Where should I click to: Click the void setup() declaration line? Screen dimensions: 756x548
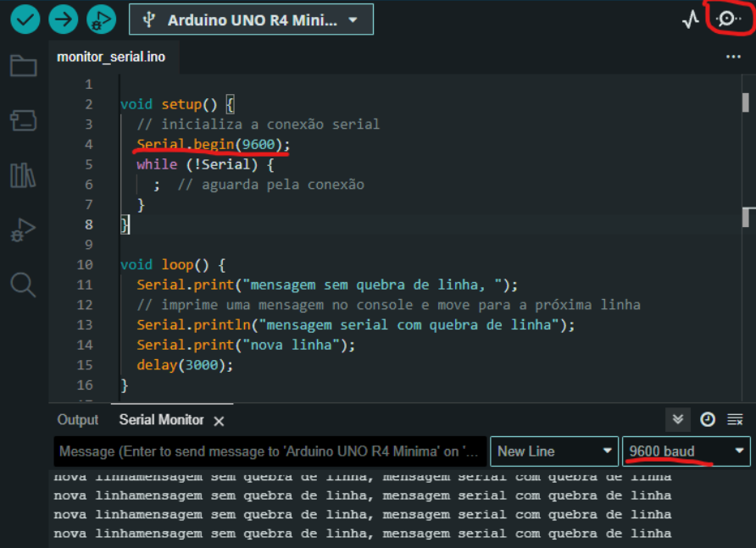[177, 104]
